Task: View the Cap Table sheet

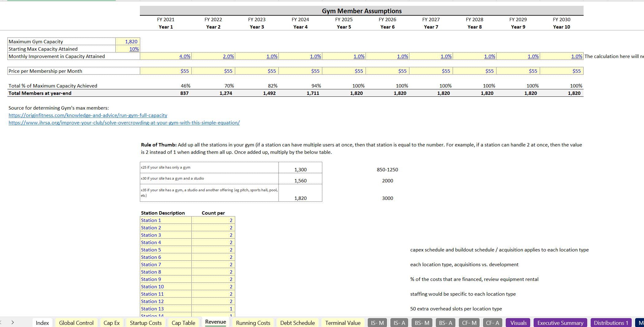Action: tap(183, 323)
